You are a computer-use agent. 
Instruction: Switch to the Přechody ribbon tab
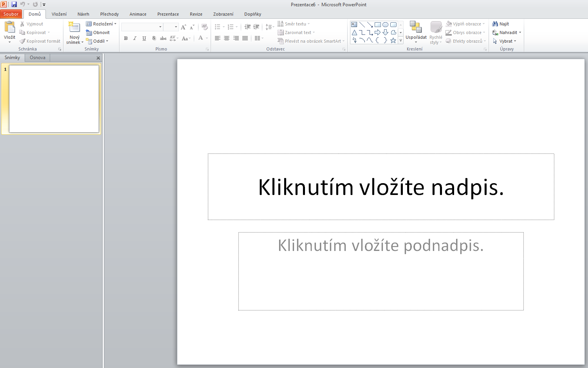pos(110,14)
